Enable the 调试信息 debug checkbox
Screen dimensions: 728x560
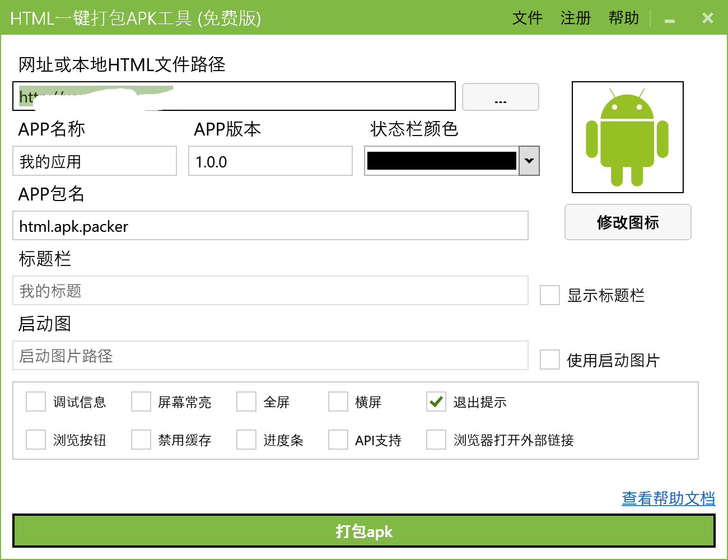36,402
